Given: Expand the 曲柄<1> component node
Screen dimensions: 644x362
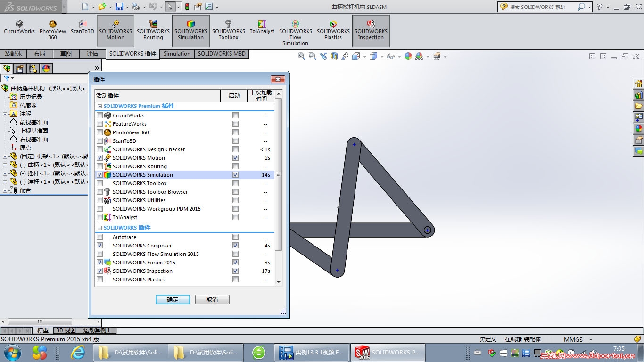Looking at the screenshot, I should 5,165.
